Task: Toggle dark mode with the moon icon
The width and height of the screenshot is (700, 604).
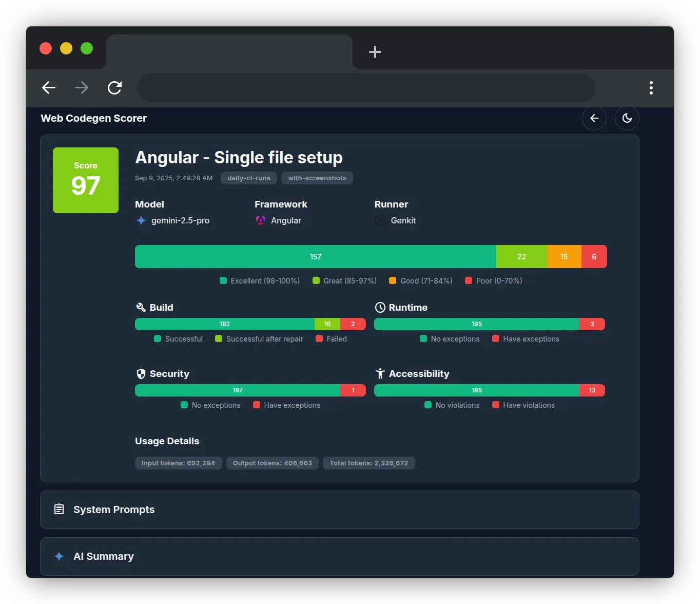Action: (x=627, y=118)
